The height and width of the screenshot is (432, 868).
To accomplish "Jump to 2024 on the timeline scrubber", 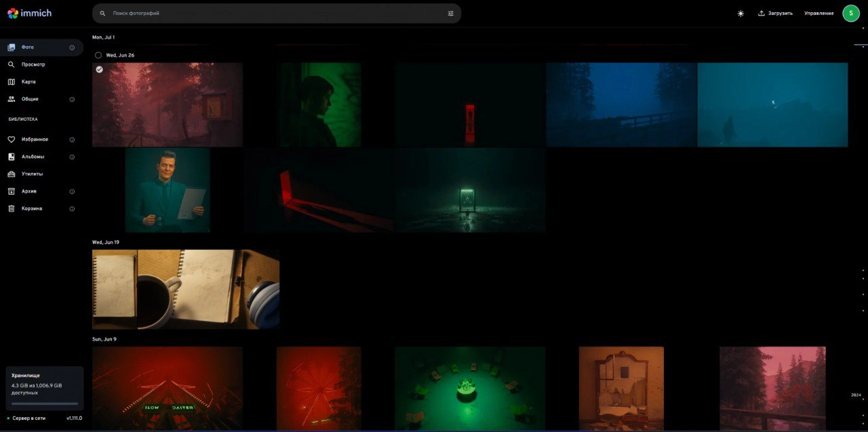I will pyautogui.click(x=856, y=395).
